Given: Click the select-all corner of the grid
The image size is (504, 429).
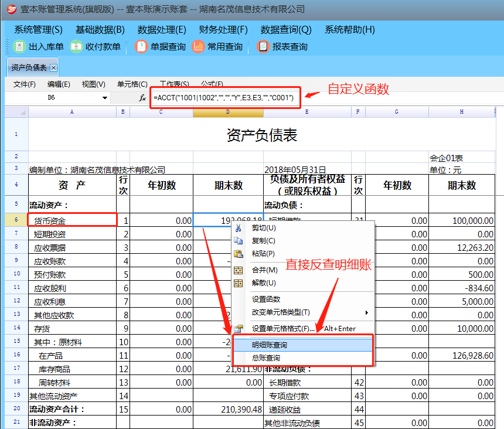Looking at the screenshot, I should pos(17,112).
